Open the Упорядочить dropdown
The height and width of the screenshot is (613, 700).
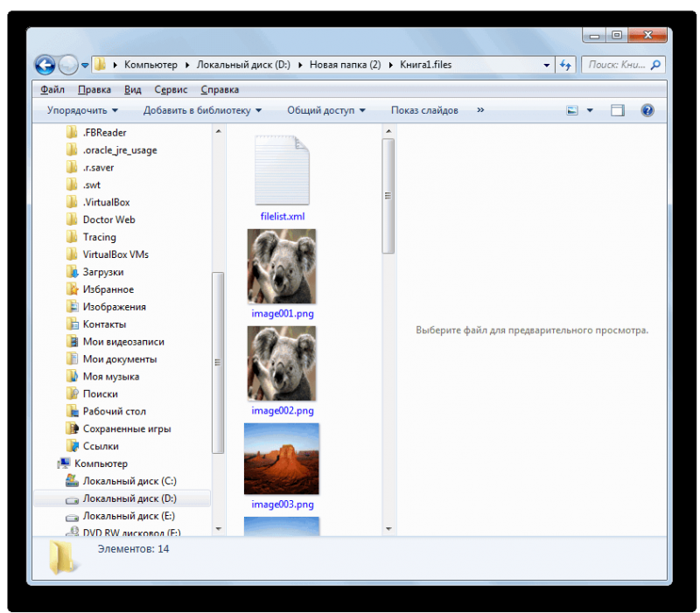(x=82, y=110)
